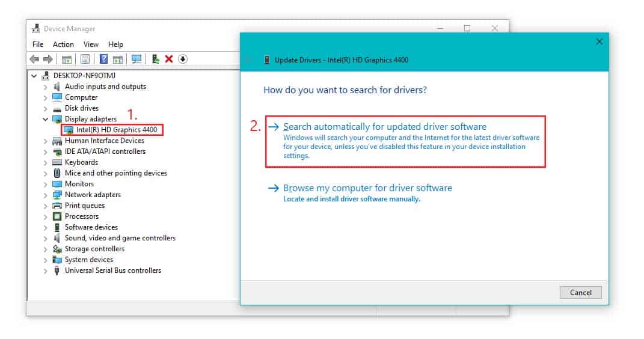Click the Update device driver toolbar icon
Image resolution: width=644 pixels, height=339 pixels.
tap(155, 59)
